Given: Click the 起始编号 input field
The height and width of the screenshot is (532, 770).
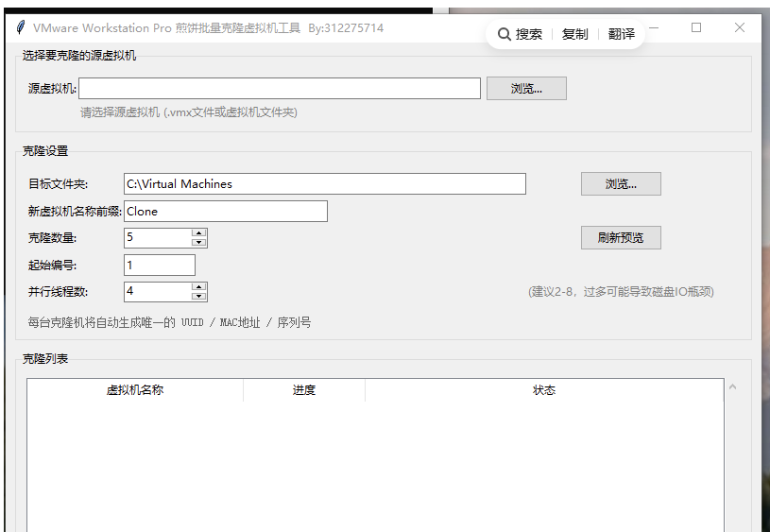Looking at the screenshot, I should tap(159, 266).
